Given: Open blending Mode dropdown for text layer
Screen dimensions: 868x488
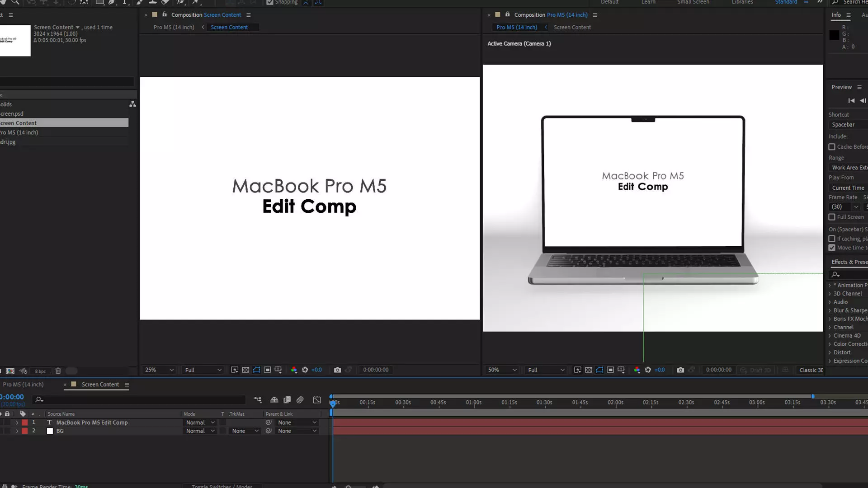Looking at the screenshot, I should pyautogui.click(x=200, y=422).
